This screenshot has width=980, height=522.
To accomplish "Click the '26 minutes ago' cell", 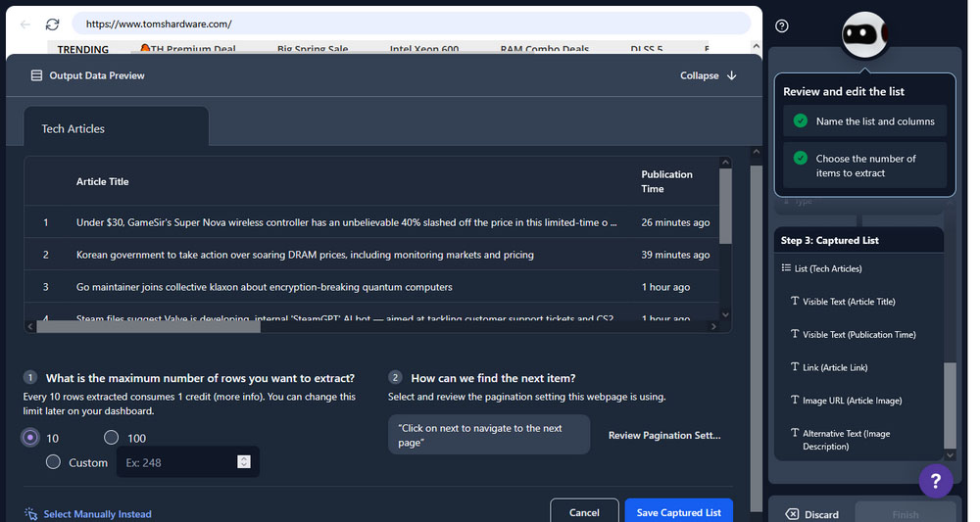I will click(x=675, y=222).
